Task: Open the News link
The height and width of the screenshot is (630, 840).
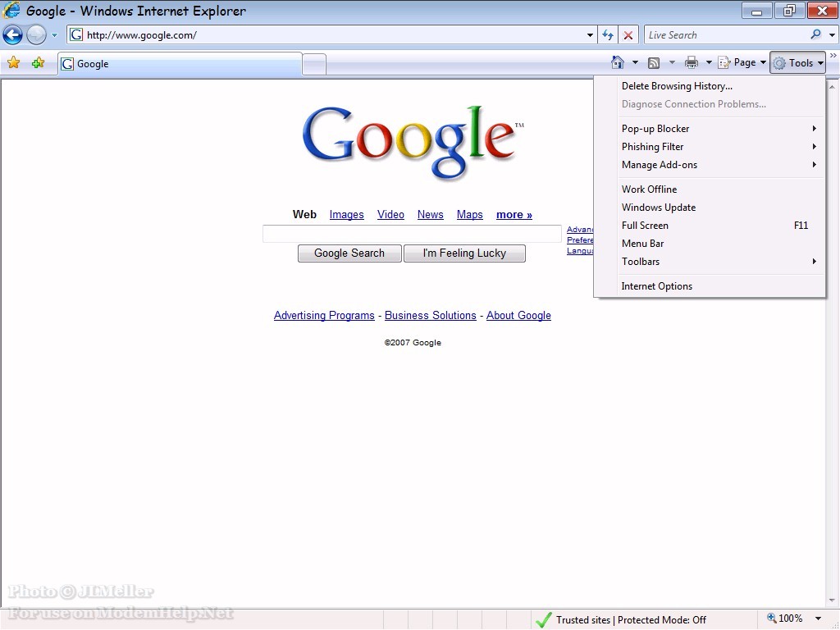Action: click(x=430, y=215)
